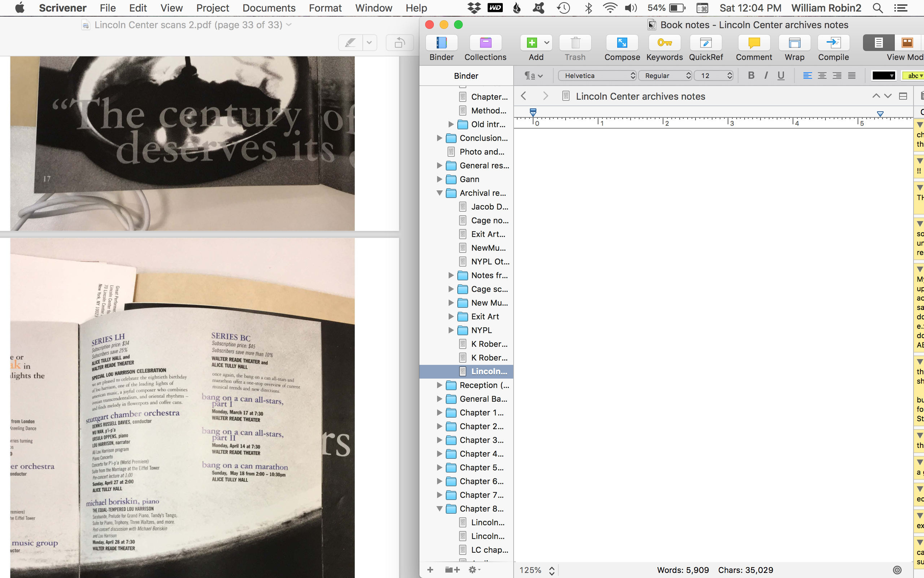
Task: Click the markup pen icon in PDF window
Action: (350, 43)
